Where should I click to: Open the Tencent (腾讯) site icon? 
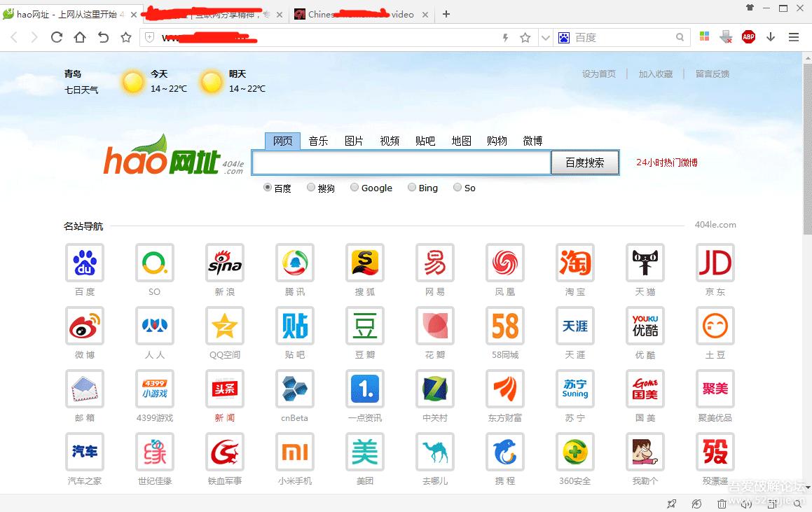point(295,263)
